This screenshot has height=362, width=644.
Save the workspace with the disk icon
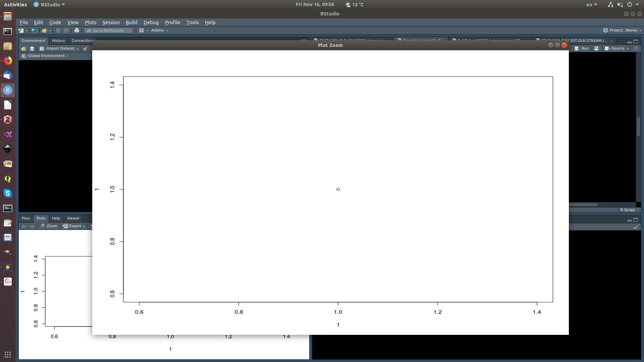coord(32,48)
